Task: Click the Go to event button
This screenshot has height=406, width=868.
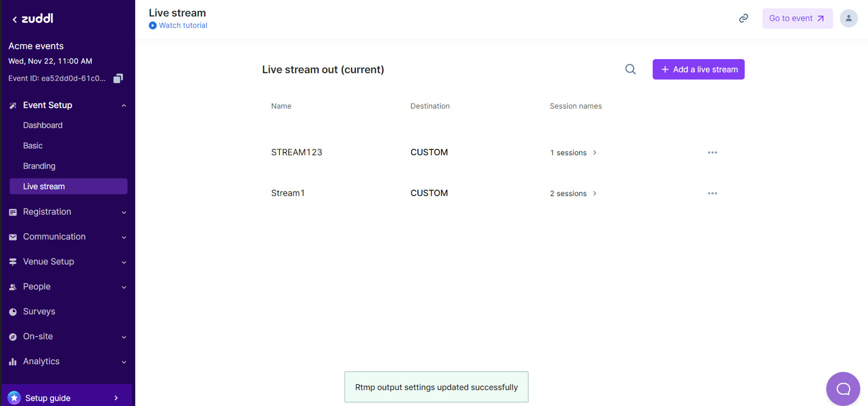Action: click(797, 18)
